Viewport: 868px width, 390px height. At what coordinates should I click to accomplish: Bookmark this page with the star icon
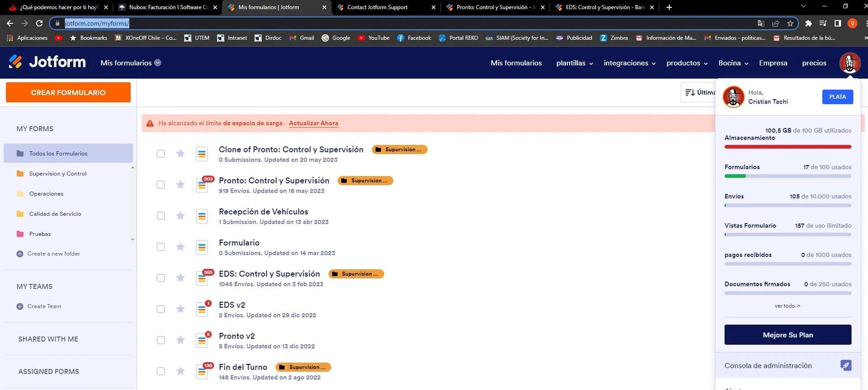pyautogui.click(x=790, y=23)
